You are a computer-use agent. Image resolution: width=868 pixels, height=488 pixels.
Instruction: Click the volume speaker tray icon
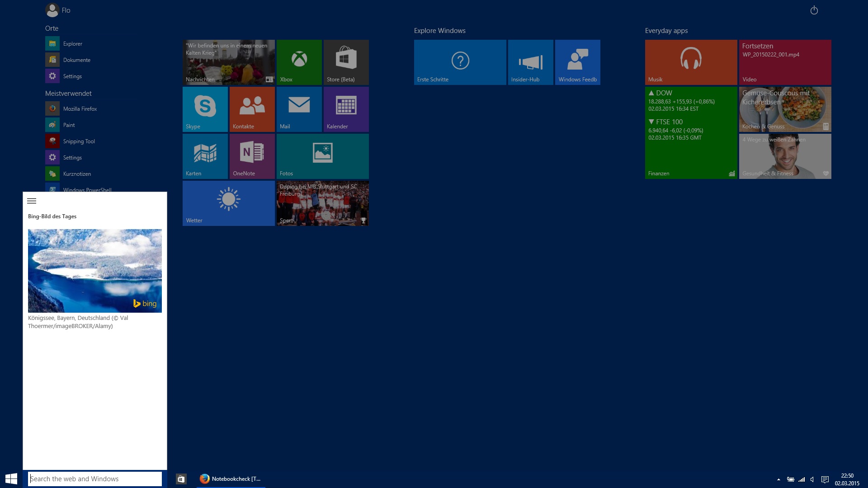tap(812, 479)
